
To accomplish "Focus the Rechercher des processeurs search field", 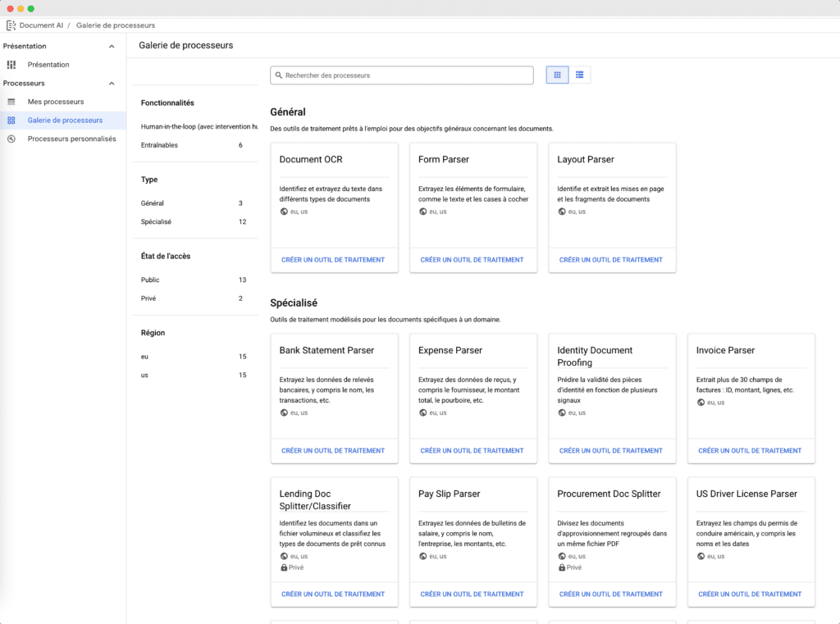I will click(x=410, y=75).
